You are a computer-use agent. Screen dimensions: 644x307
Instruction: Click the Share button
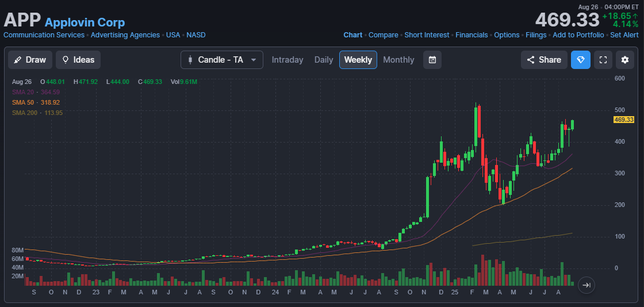click(x=544, y=60)
